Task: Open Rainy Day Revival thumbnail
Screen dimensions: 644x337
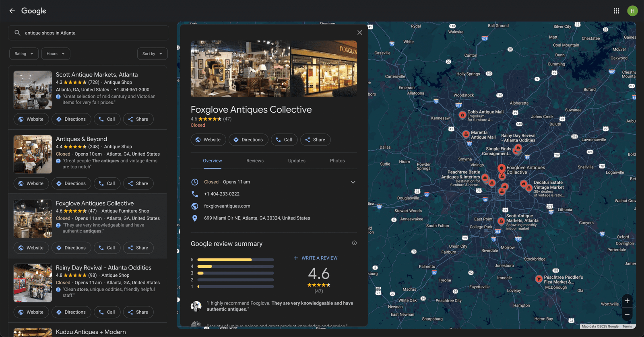Action: point(33,283)
